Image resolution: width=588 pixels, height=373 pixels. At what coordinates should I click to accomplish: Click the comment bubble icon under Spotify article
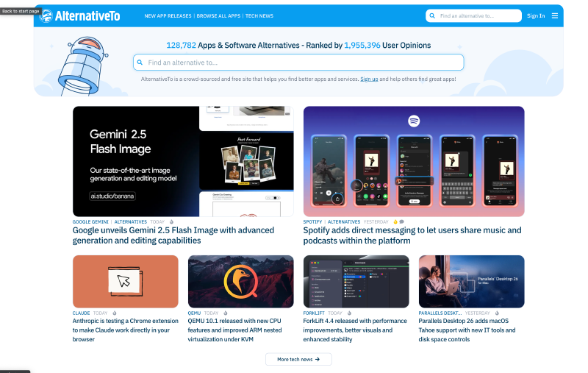coord(401,221)
